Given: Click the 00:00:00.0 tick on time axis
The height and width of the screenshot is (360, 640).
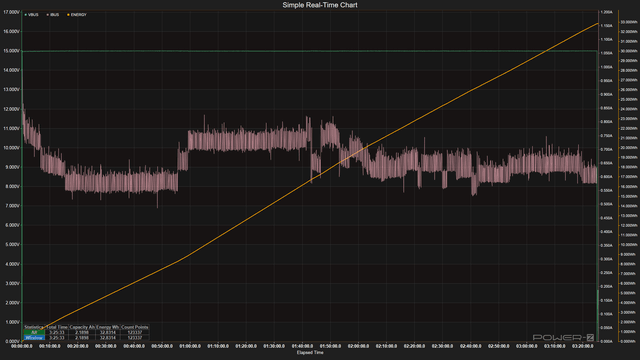Looking at the screenshot, I should pyautogui.click(x=22, y=346).
